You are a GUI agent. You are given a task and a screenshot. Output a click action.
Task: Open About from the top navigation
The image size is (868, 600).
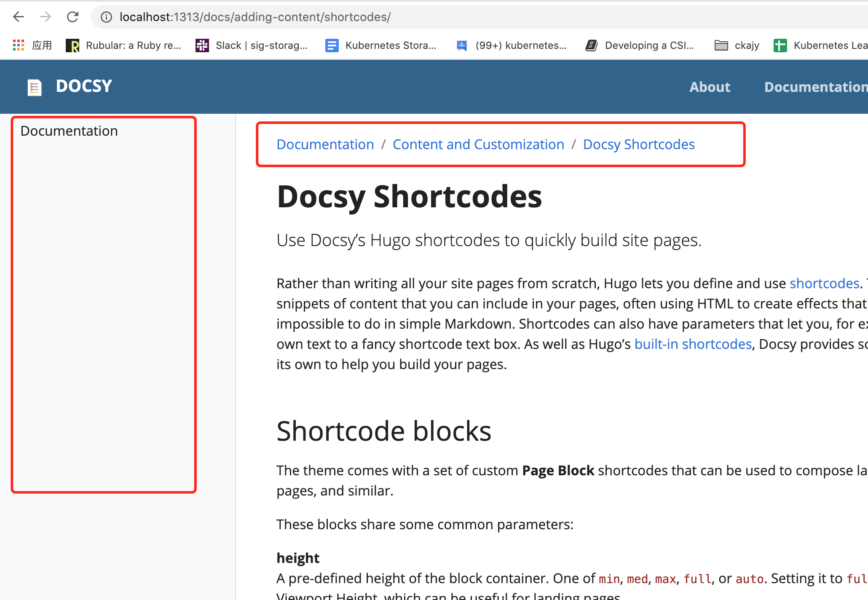[710, 87]
